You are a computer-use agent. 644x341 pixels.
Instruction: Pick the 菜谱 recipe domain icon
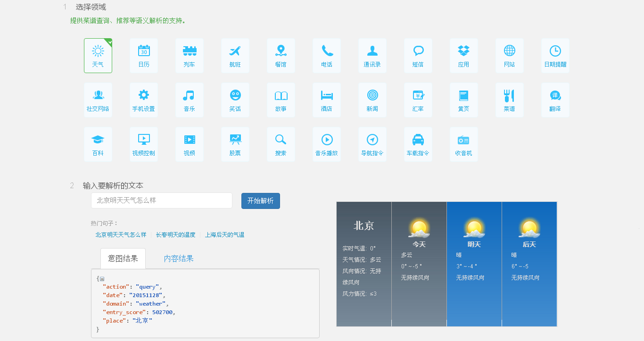click(x=510, y=100)
